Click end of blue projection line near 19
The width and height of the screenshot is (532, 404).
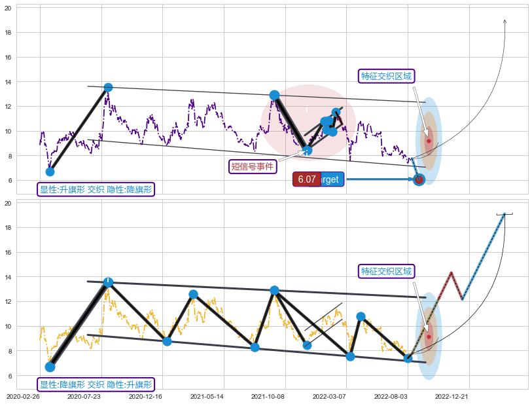pyautogui.click(x=504, y=214)
